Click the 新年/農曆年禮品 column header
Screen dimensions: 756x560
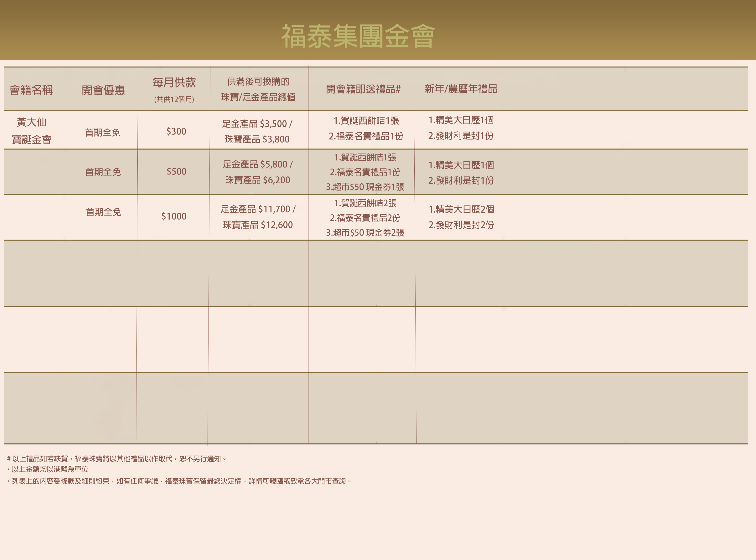click(461, 89)
